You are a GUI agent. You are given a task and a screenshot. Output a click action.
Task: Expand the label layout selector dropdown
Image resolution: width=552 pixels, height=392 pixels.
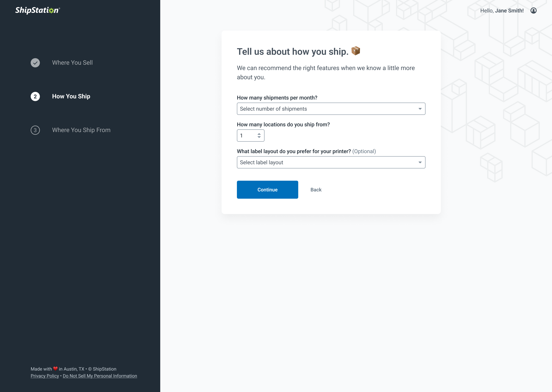[331, 162]
